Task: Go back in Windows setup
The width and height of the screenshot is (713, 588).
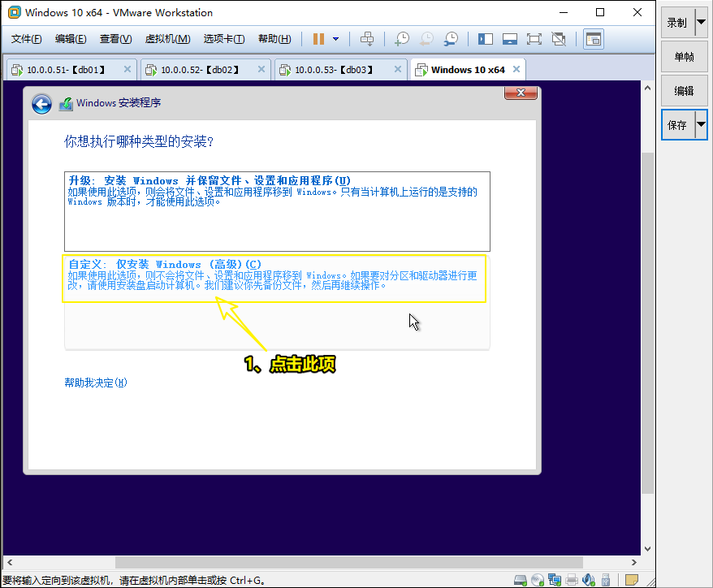Action: [42, 104]
